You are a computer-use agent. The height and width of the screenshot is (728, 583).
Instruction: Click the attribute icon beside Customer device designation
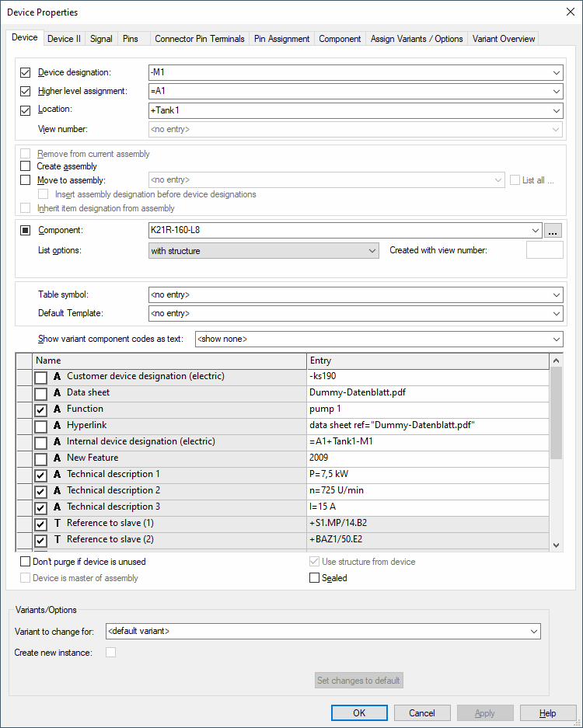(58, 377)
